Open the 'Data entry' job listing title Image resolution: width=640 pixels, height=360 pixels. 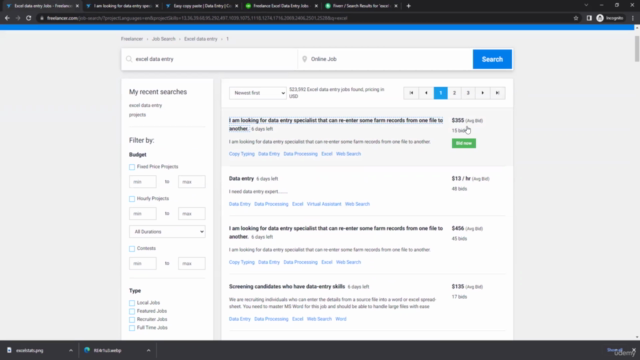241,178
